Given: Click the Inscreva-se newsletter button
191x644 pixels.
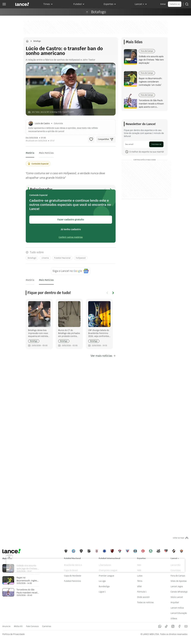Looking at the screenshot, I should click(x=156, y=144).
